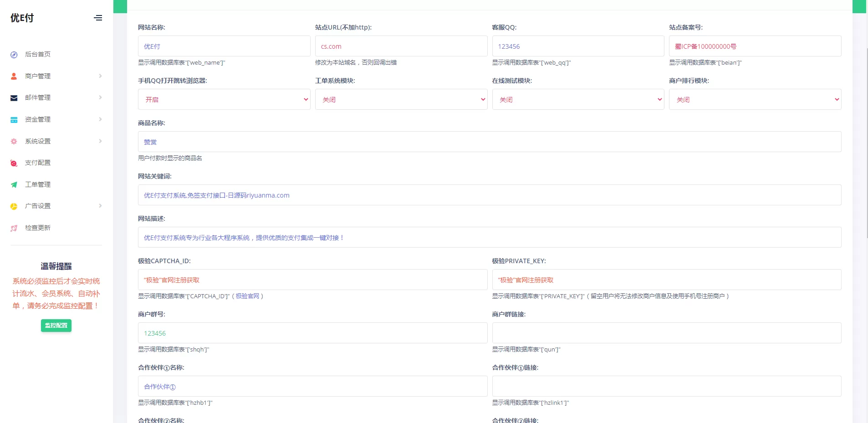Click the envelope icon beside 邮件管理
Screen dimensions: 868x423
point(14,98)
